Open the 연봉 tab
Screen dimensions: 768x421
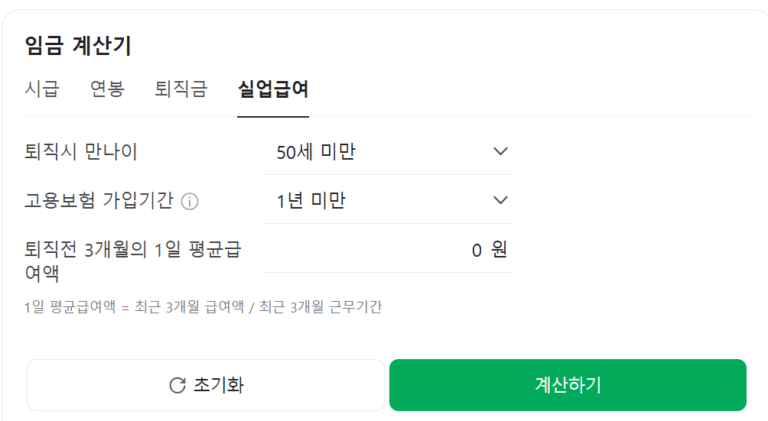click(107, 89)
